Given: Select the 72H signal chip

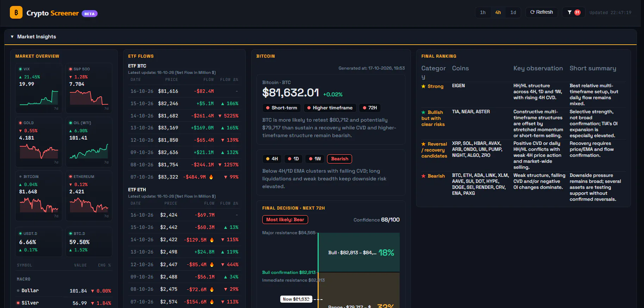Looking at the screenshot, I should pyautogui.click(x=370, y=108).
